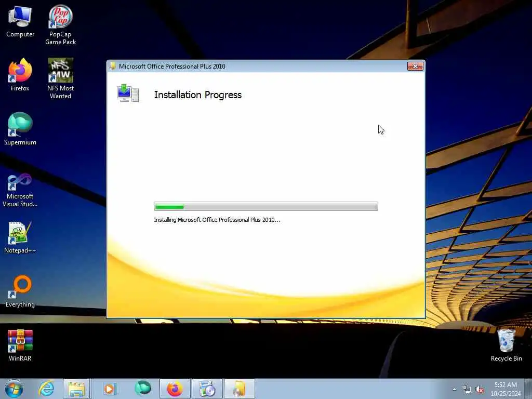Click the installation progress bar
The image size is (532, 399).
(265, 206)
